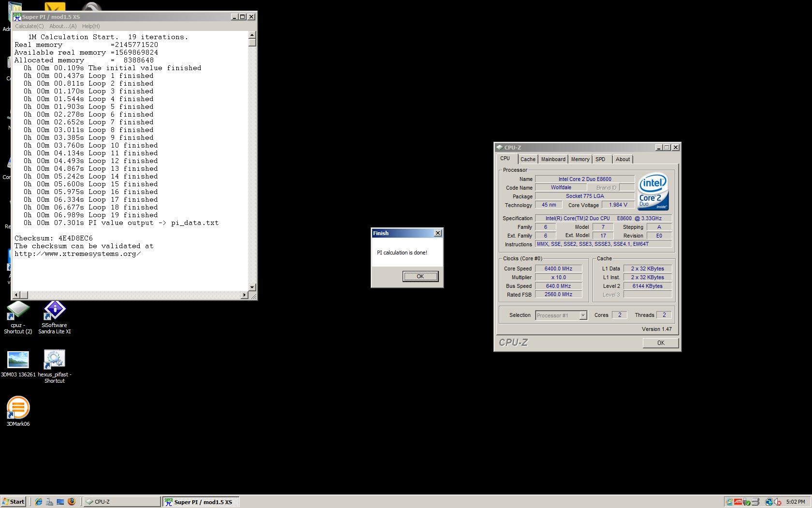The image size is (812, 508).
Task: Click Show Desktop quick launch icon
Action: (x=60, y=502)
